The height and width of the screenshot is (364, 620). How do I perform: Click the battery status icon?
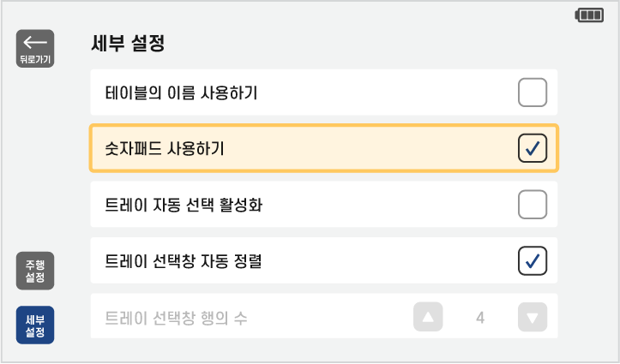tap(589, 15)
